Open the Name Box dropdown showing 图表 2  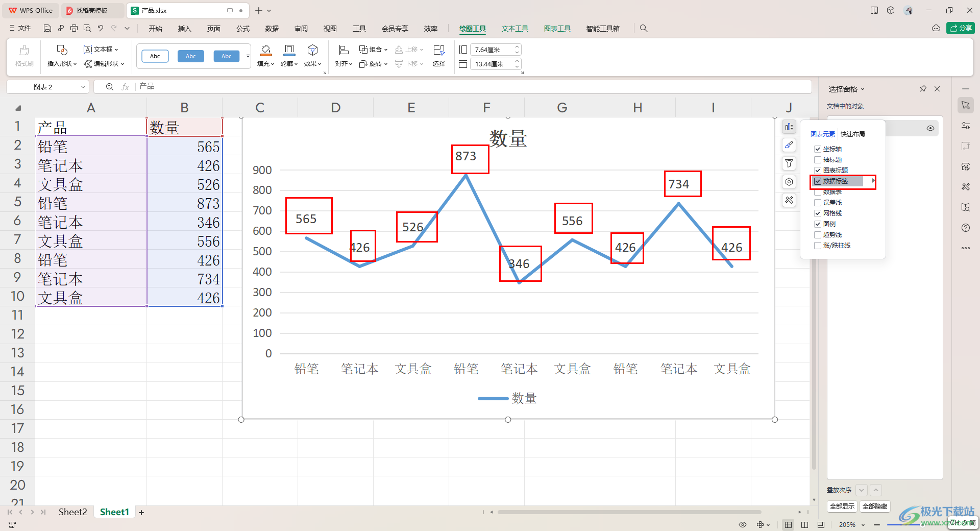tap(83, 87)
